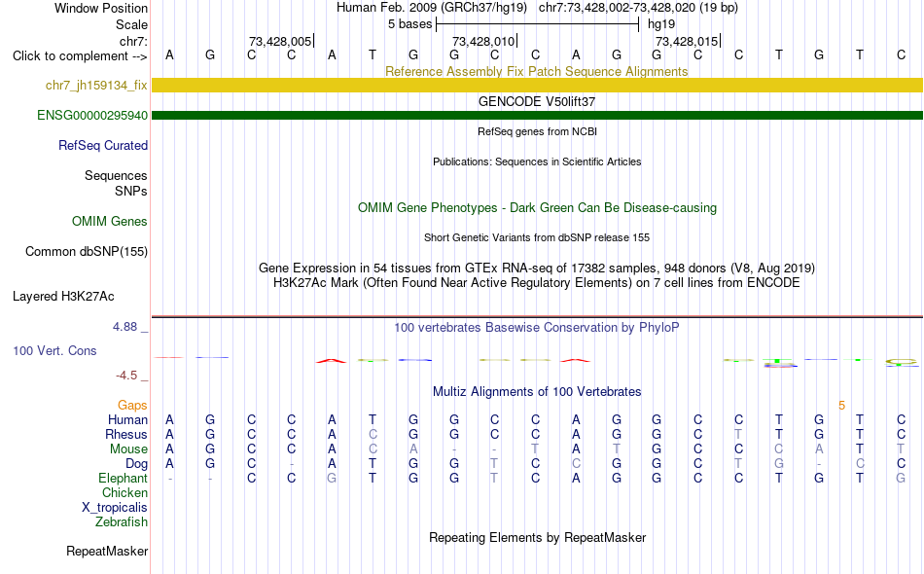Open the H3K27Ac Mark ENCODE track title

pyautogui.click(x=537, y=283)
